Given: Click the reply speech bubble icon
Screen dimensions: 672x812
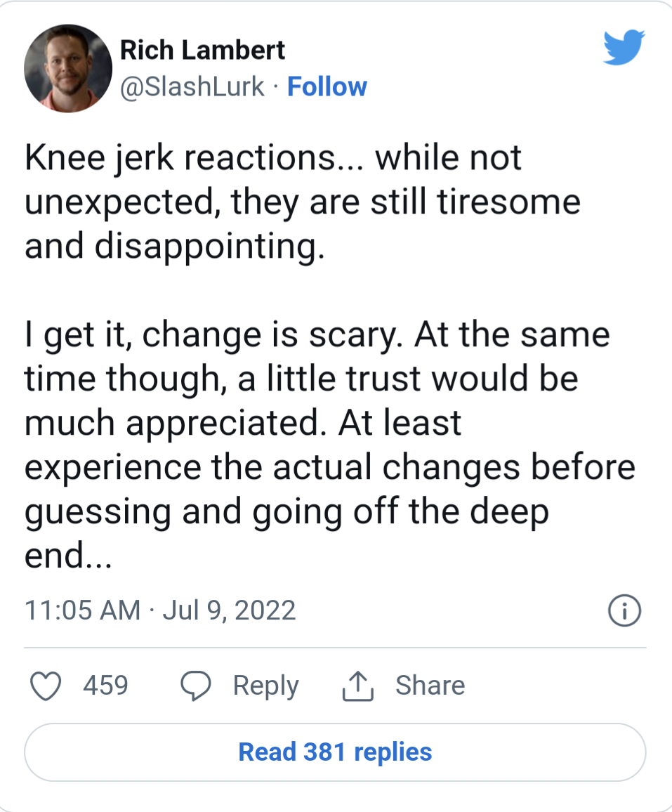Looking at the screenshot, I should 196,686.
